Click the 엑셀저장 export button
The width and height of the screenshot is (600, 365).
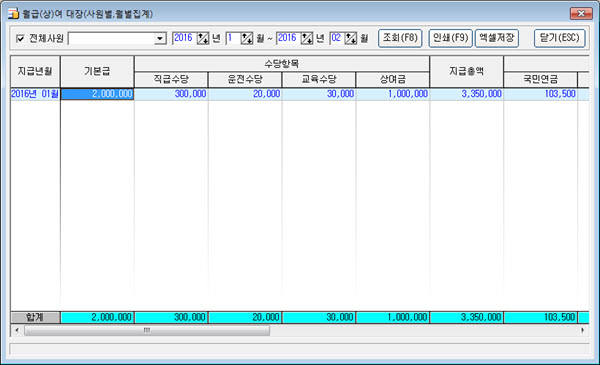497,38
